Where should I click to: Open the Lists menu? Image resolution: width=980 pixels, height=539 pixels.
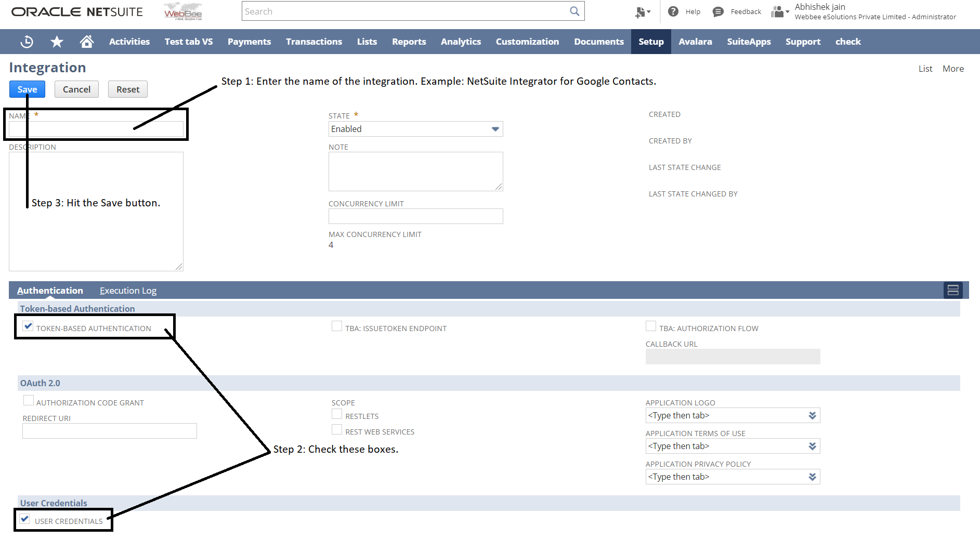[367, 42]
